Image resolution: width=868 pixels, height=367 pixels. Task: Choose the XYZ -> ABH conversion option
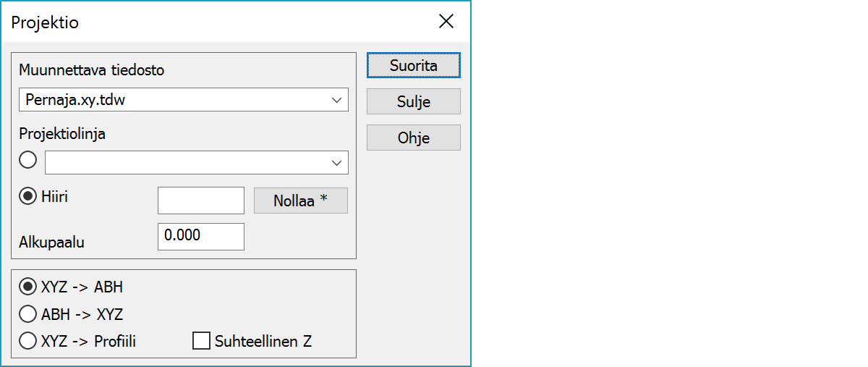click(28, 287)
